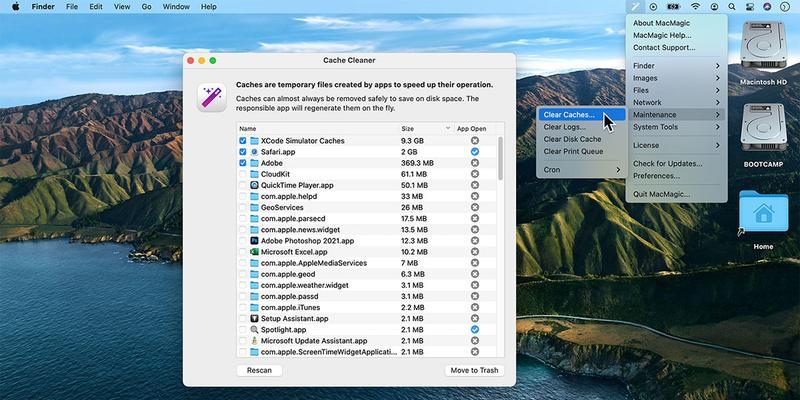The width and height of the screenshot is (800, 400).
Task: Check the com.apple.iTunes checkbox
Action: (242, 307)
